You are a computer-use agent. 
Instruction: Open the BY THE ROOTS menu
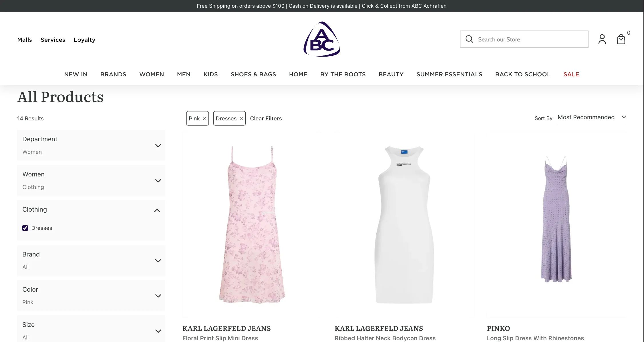pos(343,74)
